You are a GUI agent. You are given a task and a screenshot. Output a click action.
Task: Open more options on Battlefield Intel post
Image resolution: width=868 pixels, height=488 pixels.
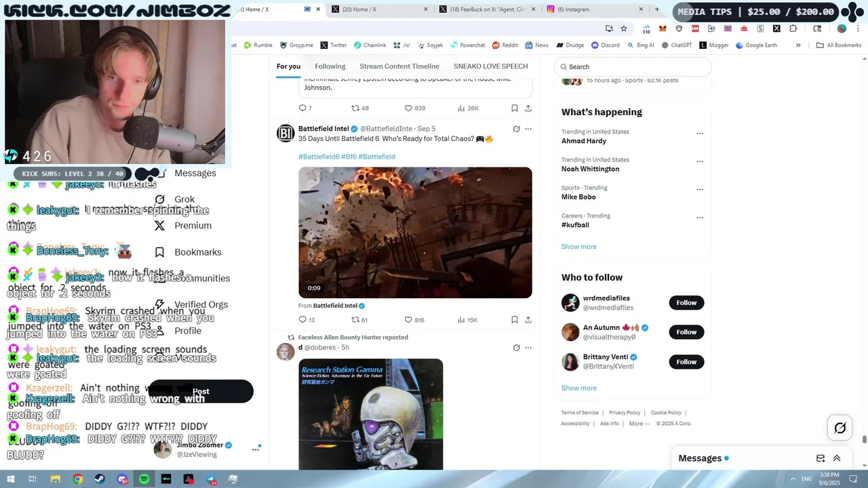(x=528, y=129)
